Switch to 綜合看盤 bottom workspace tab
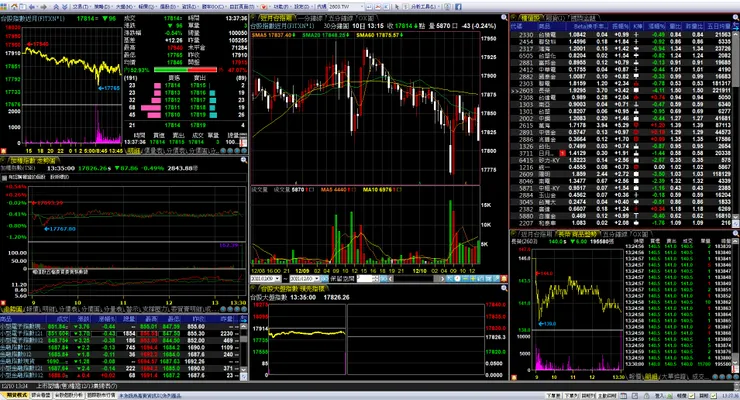This screenshot has height=400, width=740. point(41,395)
